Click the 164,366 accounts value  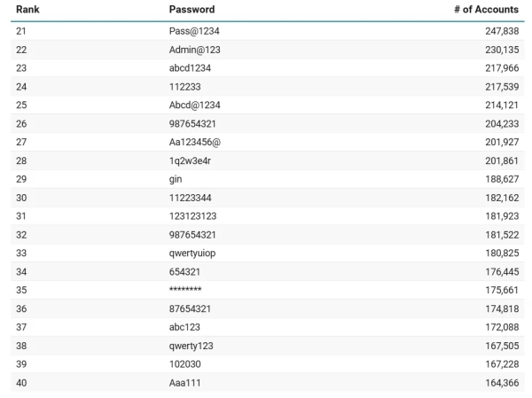pos(501,383)
